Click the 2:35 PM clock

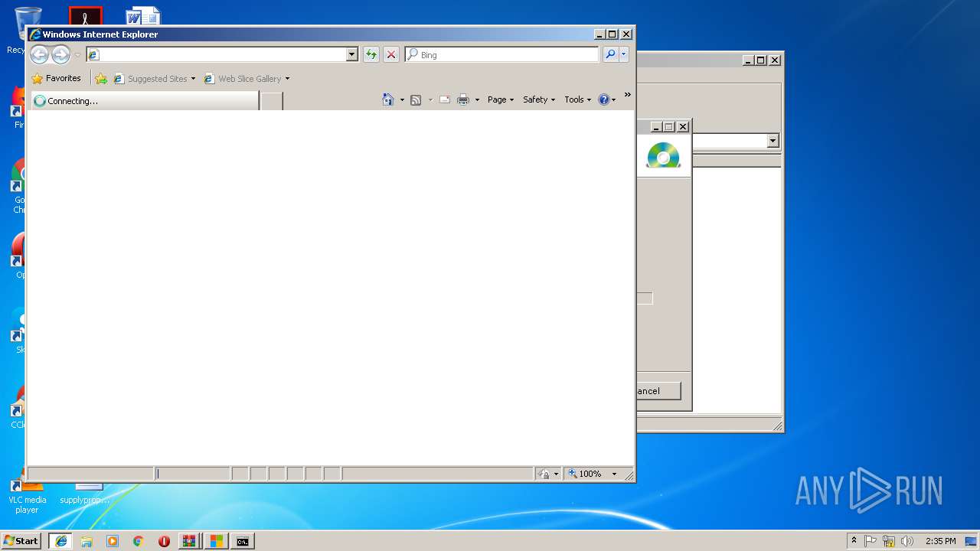coord(940,541)
